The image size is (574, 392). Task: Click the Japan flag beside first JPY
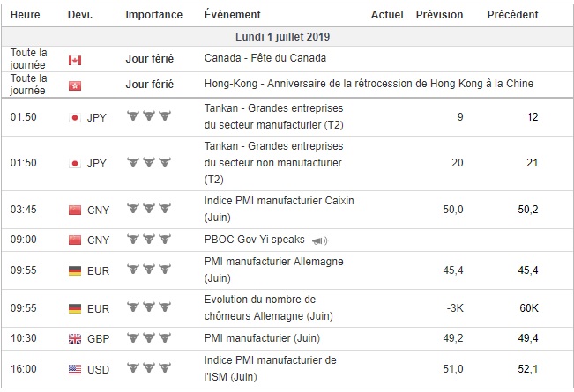click(x=75, y=117)
